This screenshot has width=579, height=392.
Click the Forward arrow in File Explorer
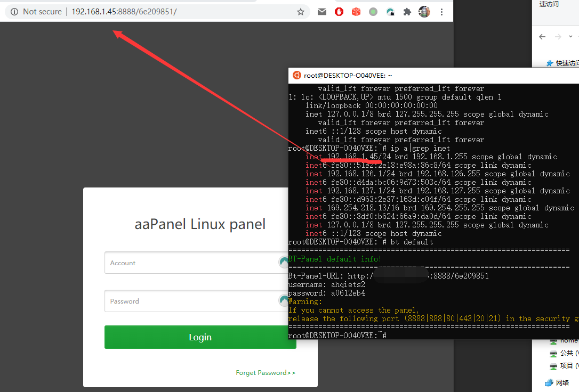[558, 37]
